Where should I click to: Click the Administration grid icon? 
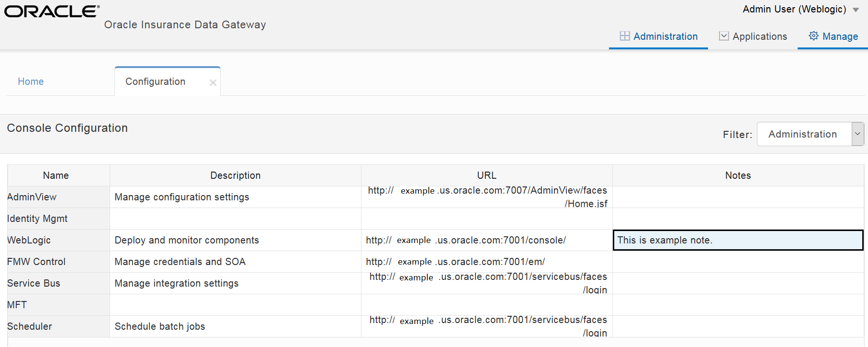624,36
